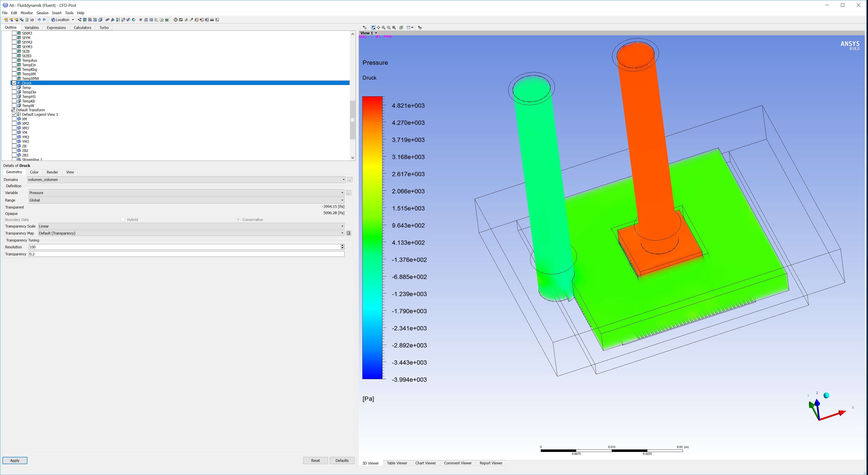Insert a streamline from the toolbar
Image resolution: width=868 pixels, height=475 pixels.
[90, 20]
